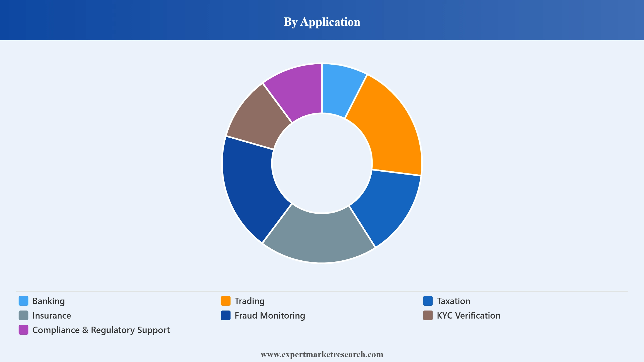Image resolution: width=644 pixels, height=362 pixels.
Task: Select the 'KYC Verification' legend label
Action: [x=469, y=316]
